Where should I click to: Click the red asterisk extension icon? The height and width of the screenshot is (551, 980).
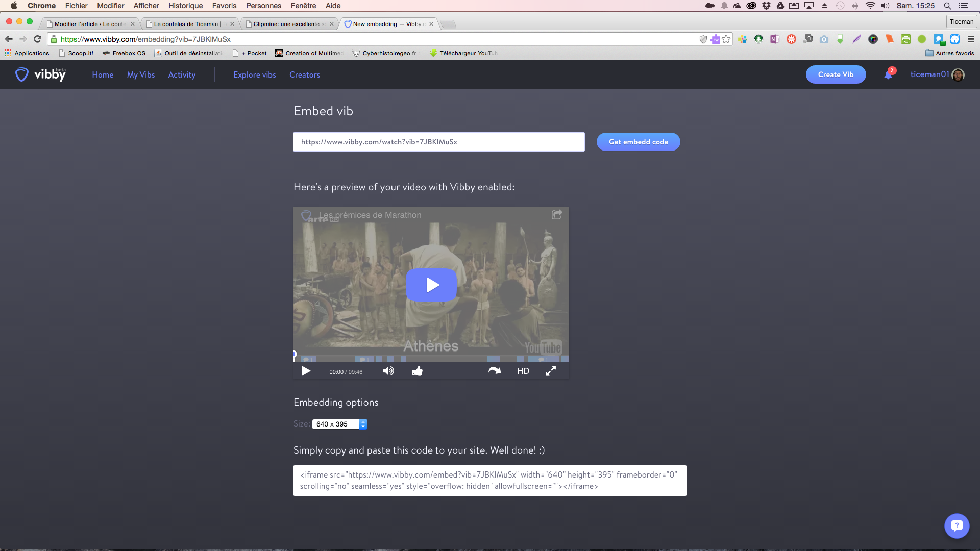pyautogui.click(x=791, y=39)
